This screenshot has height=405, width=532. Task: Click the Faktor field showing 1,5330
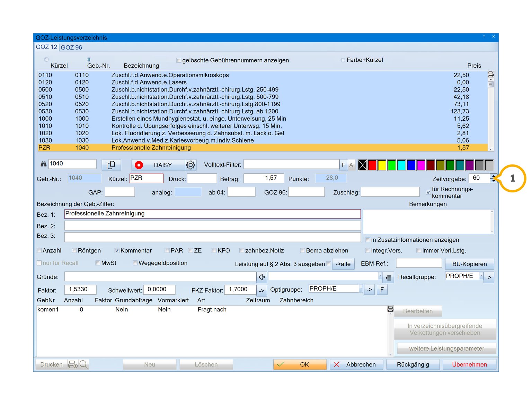pyautogui.click(x=80, y=290)
